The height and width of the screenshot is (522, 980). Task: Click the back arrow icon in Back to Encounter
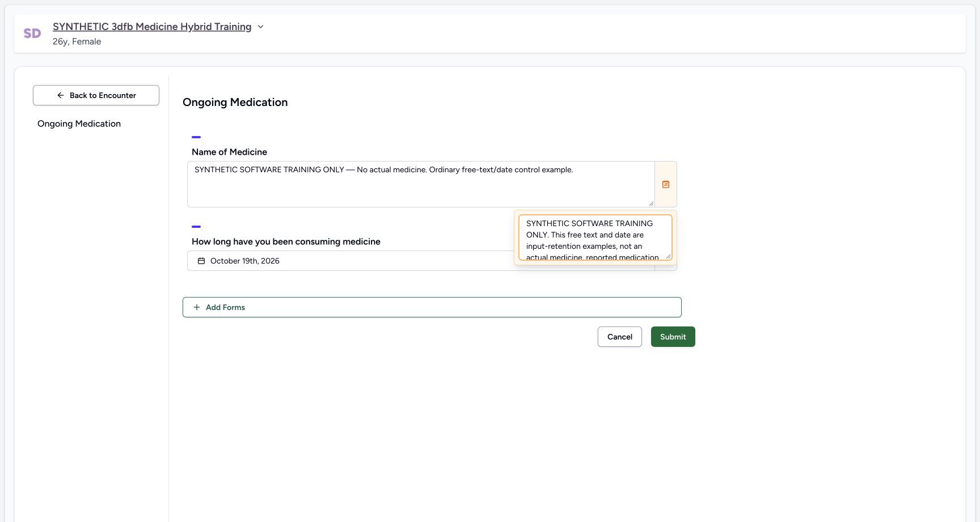click(61, 95)
